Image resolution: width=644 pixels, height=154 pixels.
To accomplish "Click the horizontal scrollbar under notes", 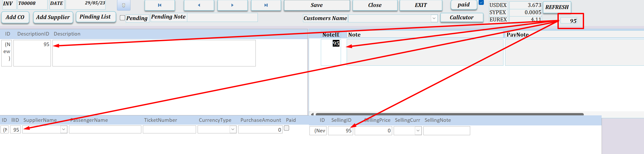I will point(449,114).
